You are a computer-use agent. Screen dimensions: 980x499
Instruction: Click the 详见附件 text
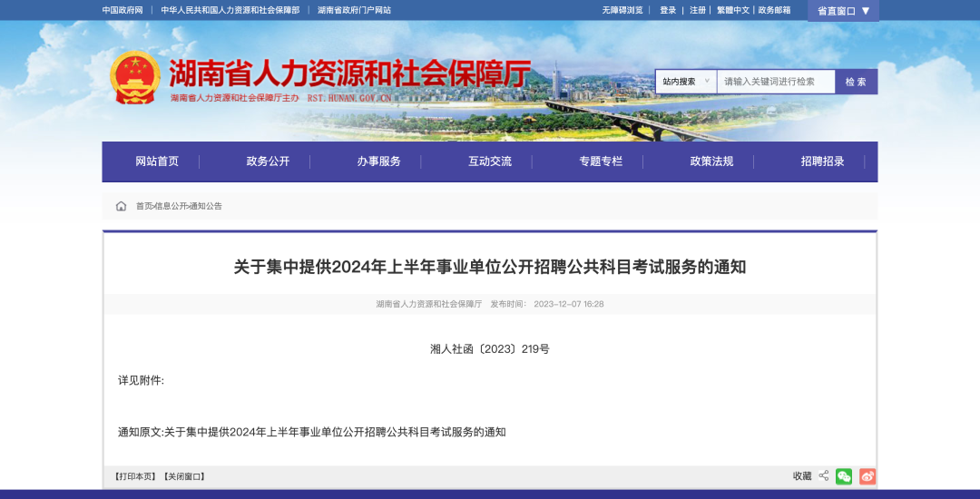coord(142,380)
